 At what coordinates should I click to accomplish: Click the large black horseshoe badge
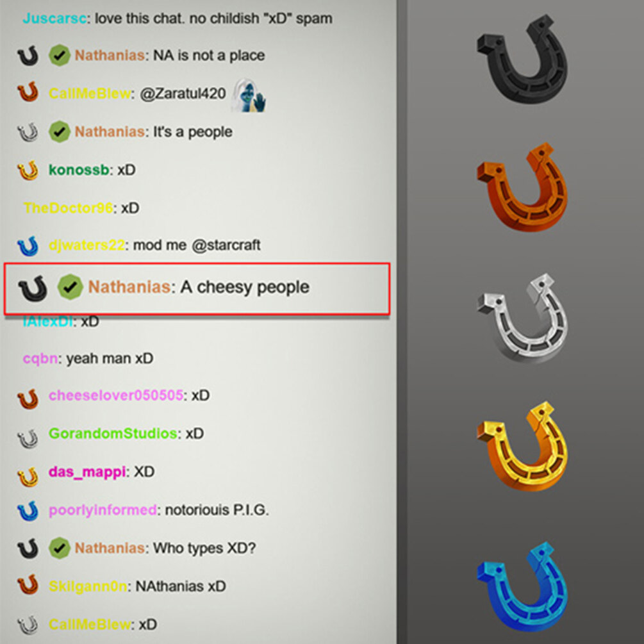point(522,60)
